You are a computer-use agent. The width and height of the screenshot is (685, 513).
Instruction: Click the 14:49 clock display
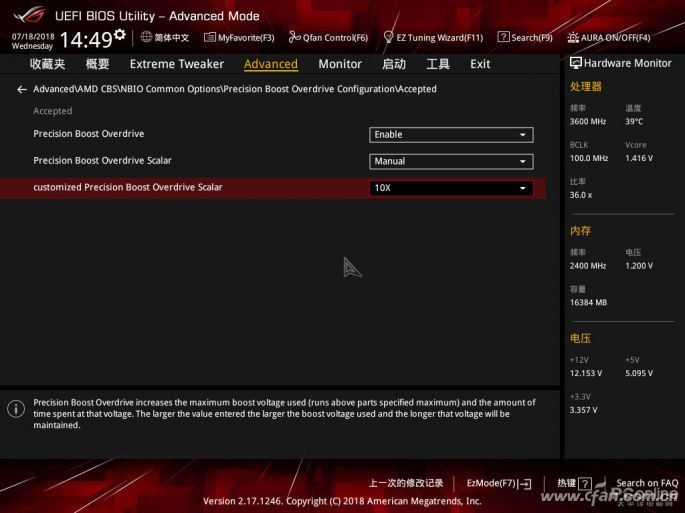(x=86, y=40)
